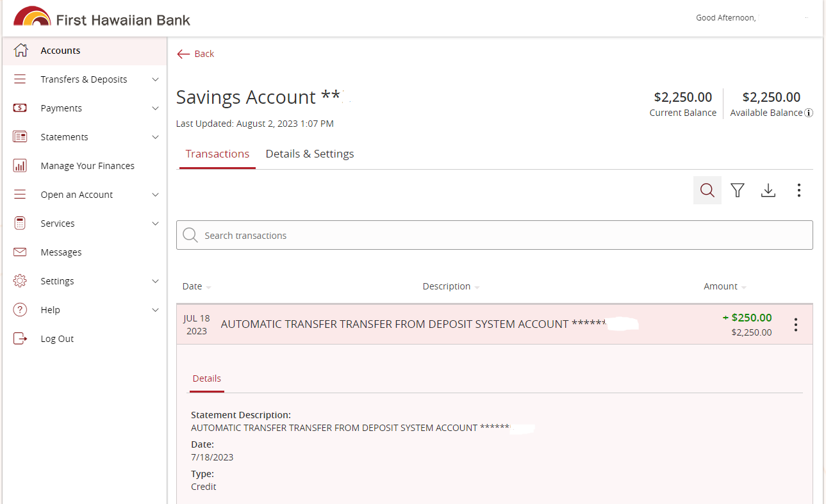Click the Back link
Screen dimensions: 826x504
click(195, 54)
